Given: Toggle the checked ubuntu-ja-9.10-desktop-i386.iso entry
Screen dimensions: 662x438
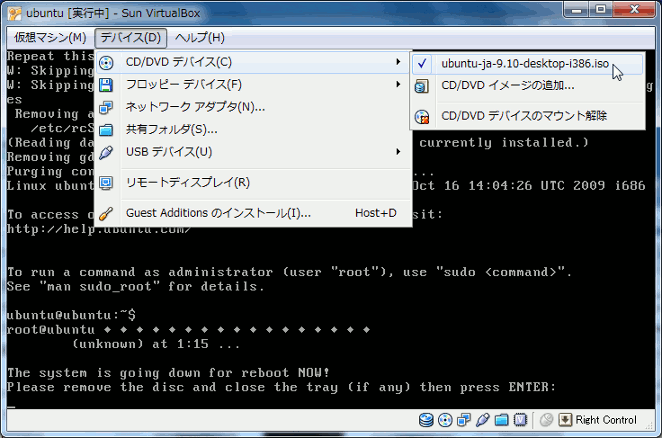Looking at the screenshot, I should pyautogui.click(x=524, y=63).
